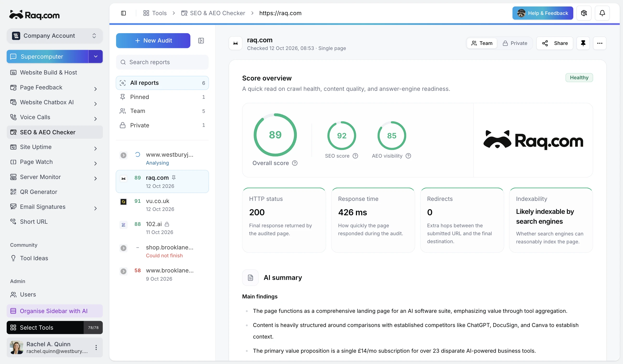Expand Voice Calls submenu
Image resolution: width=623 pixels, height=364 pixels.
click(95, 119)
